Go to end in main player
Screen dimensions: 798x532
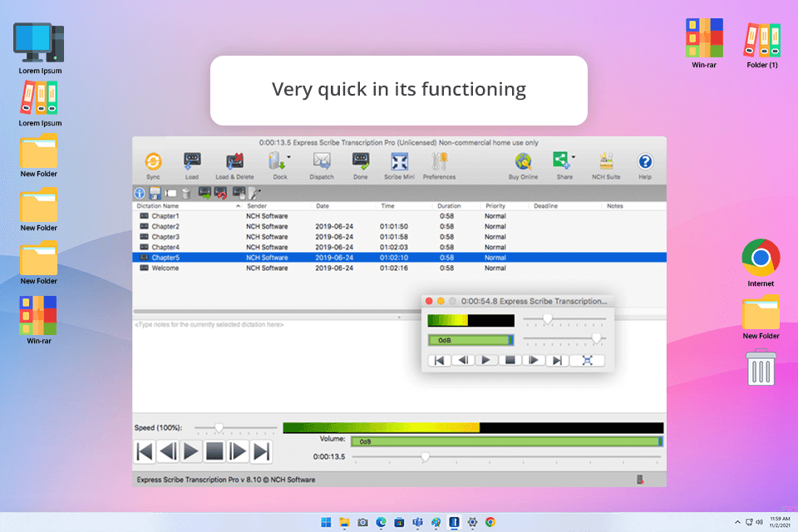[262, 451]
